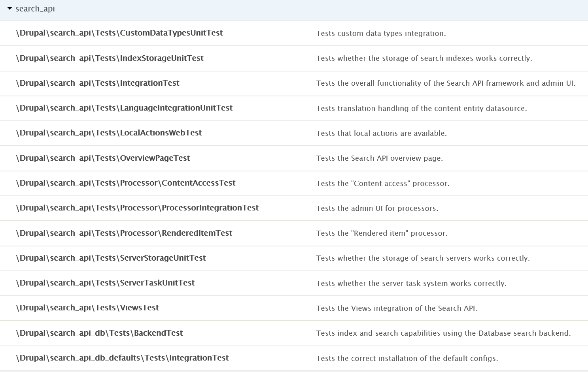This screenshot has height=372, width=588.
Task: Select the OverviewPageTest class name
Action: click(x=103, y=158)
